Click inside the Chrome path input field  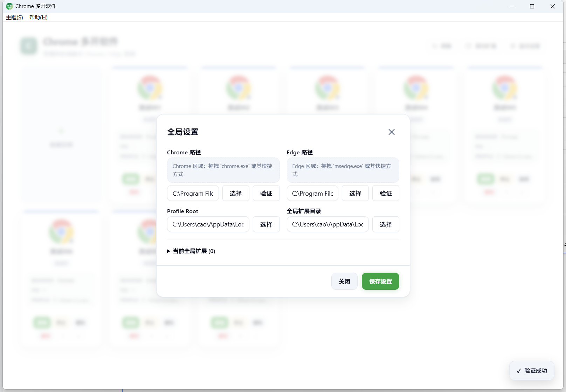pyautogui.click(x=193, y=193)
